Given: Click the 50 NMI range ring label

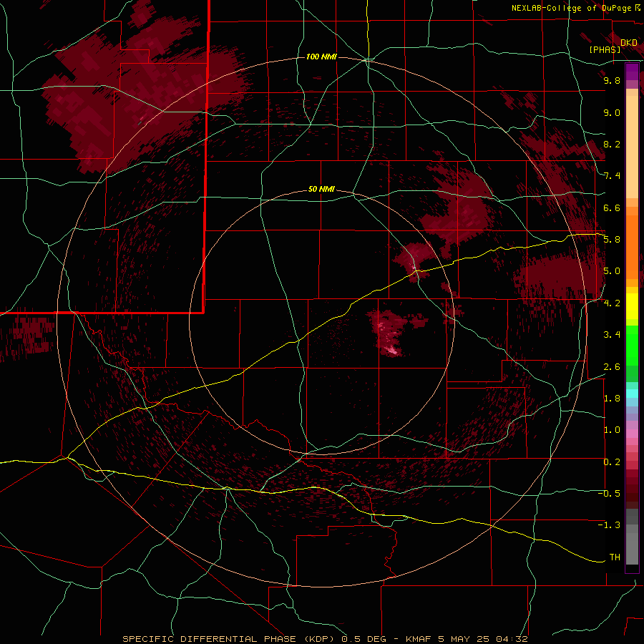Looking at the screenshot, I should pyautogui.click(x=321, y=189).
